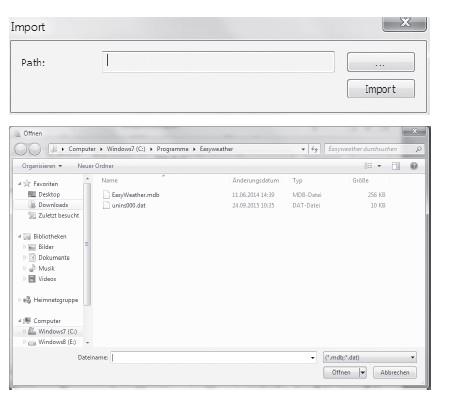Image resolution: width=461 pixels, height=393 pixels.
Task: Sort by the Änderungsdatum column header
Action: point(255,180)
